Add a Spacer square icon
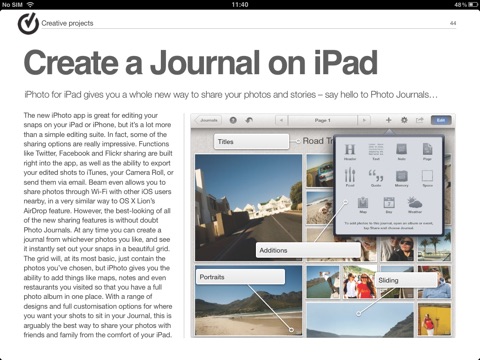This screenshot has width=480, height=360. 427,175
